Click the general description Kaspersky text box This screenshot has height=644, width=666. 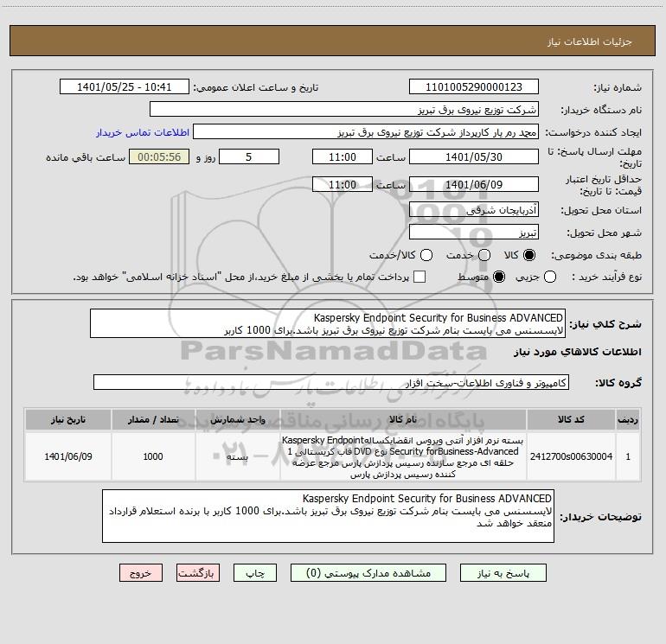click(328, 323)
